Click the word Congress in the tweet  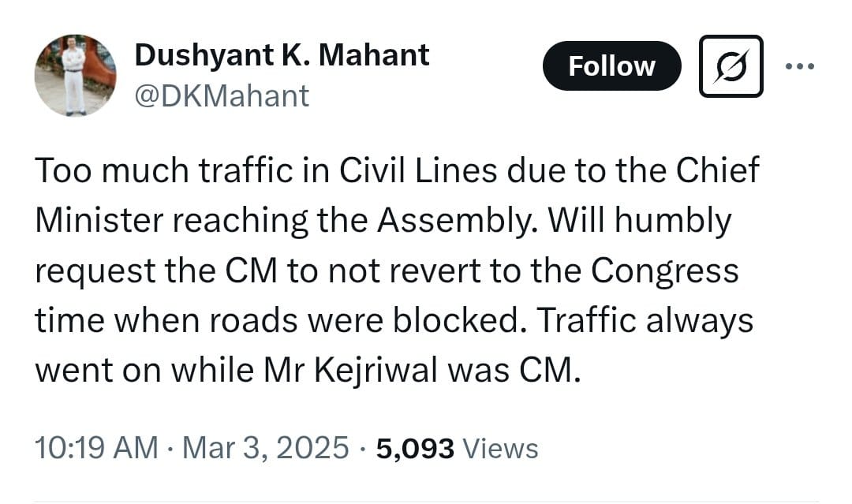[665, 271]
